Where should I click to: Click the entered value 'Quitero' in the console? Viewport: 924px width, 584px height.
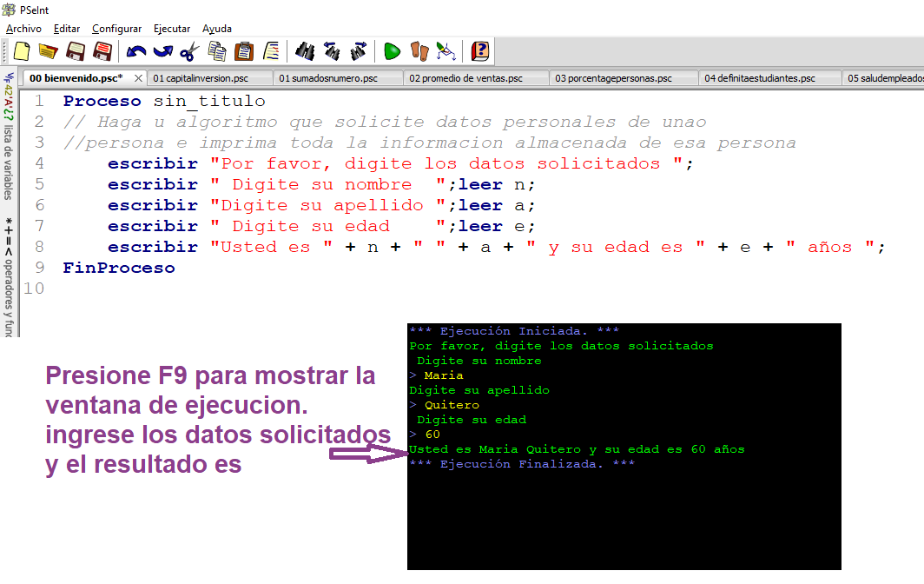[x=452, y=405]
